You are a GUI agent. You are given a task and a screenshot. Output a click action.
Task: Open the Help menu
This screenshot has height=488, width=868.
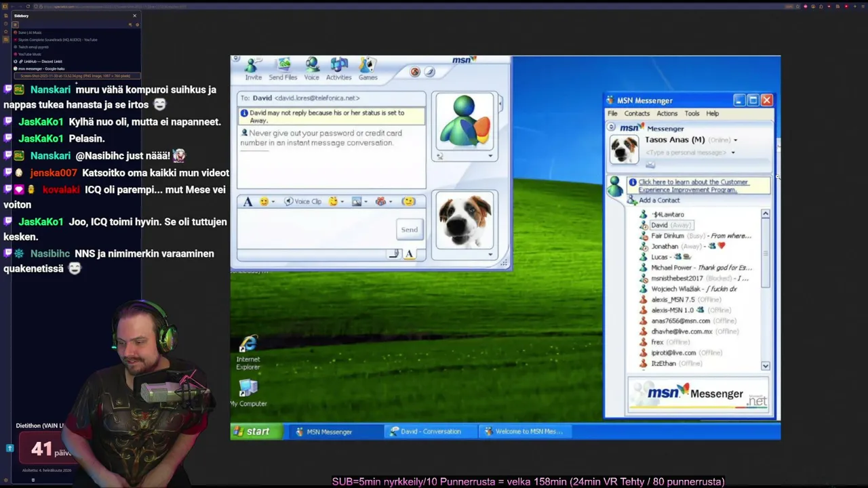712,113
